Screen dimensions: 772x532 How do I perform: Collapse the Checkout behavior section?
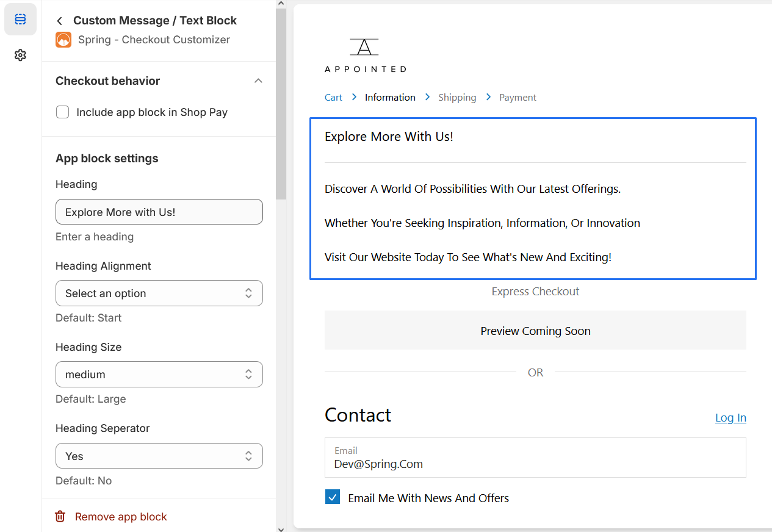pyautogui.click(x=258, y=81)
